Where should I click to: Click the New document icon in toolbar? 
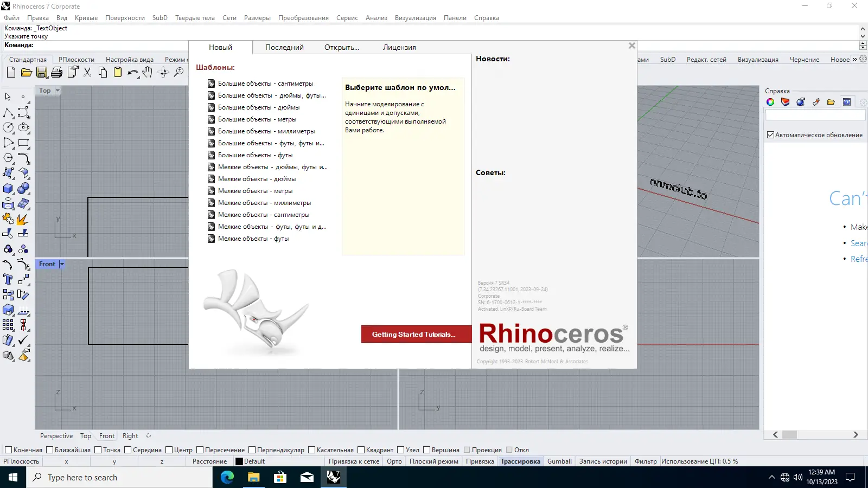pyautogui.click(x=11, y=72)
